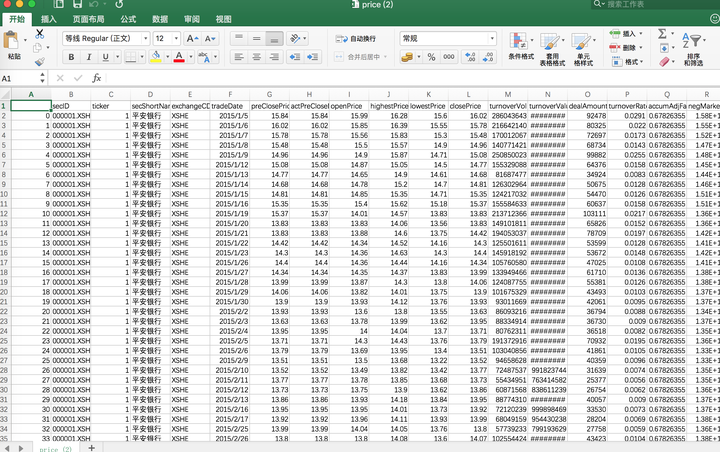720x452 pixels.
Task: Open the text orientation tool
Action: pyautogui.click(x=295, y=39)
